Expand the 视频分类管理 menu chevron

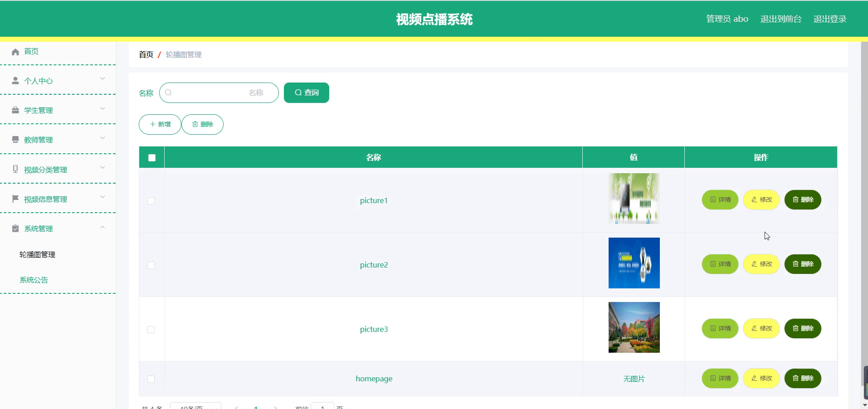(x=102, y=167)
